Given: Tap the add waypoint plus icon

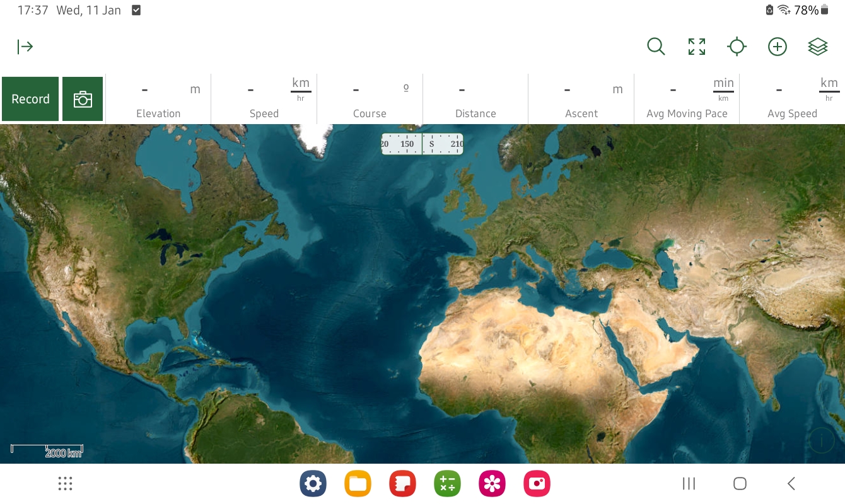Looking at the screenshot, I should pos(777,47).
